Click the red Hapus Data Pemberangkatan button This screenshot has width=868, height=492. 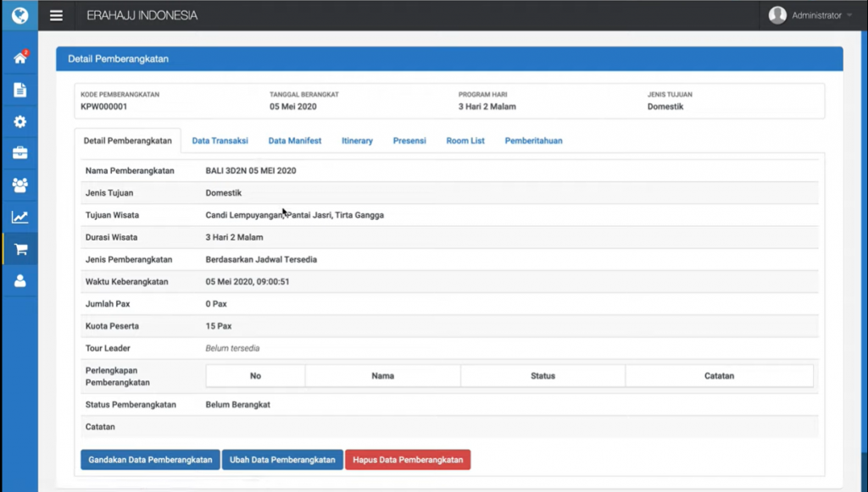pos(408,460)
